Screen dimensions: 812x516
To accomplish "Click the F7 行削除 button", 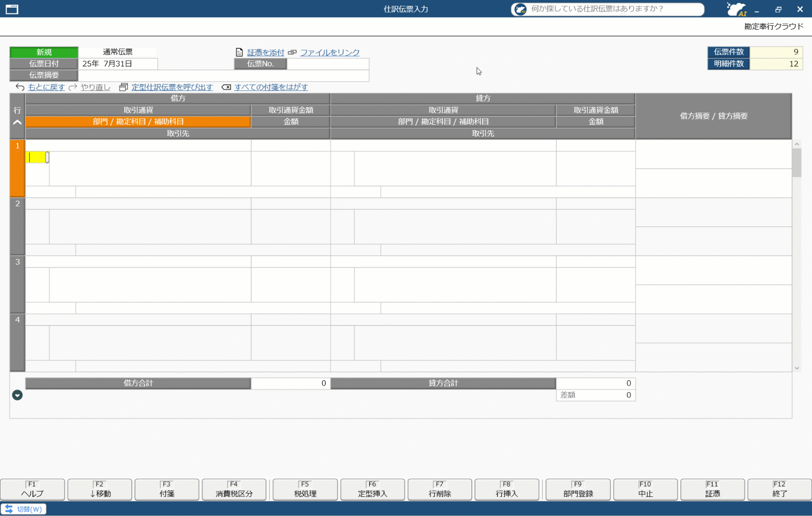I will [x=440, y=489].
